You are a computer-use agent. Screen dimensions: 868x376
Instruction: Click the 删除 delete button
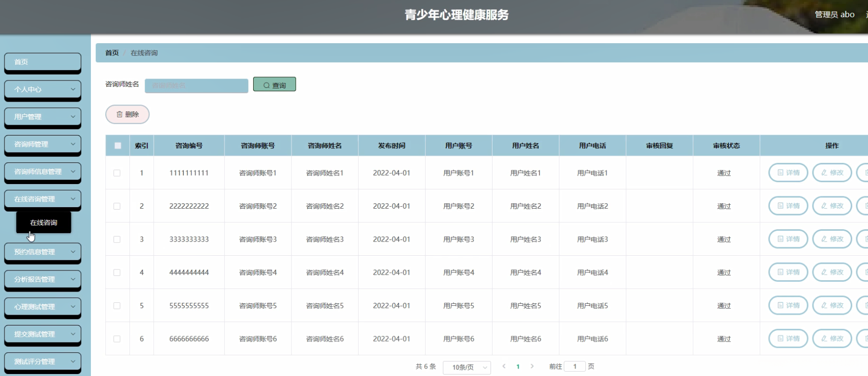coord(127,114)
